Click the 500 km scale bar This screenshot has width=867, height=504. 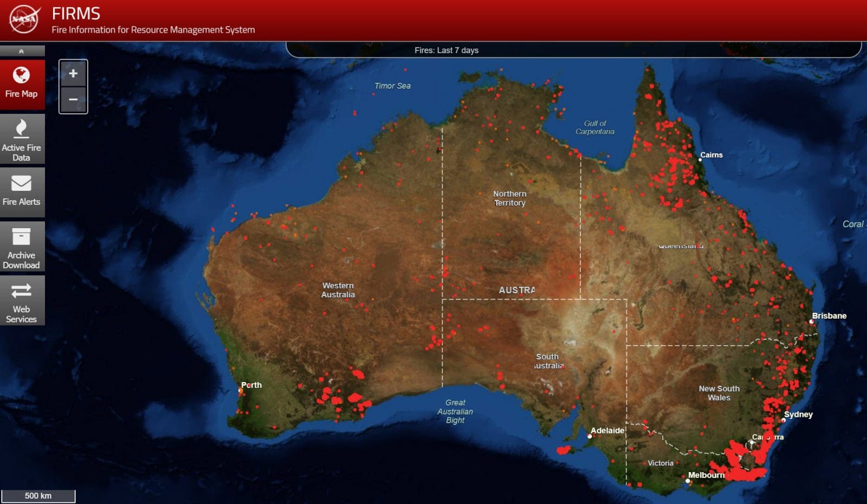click(x=38, y=496)
